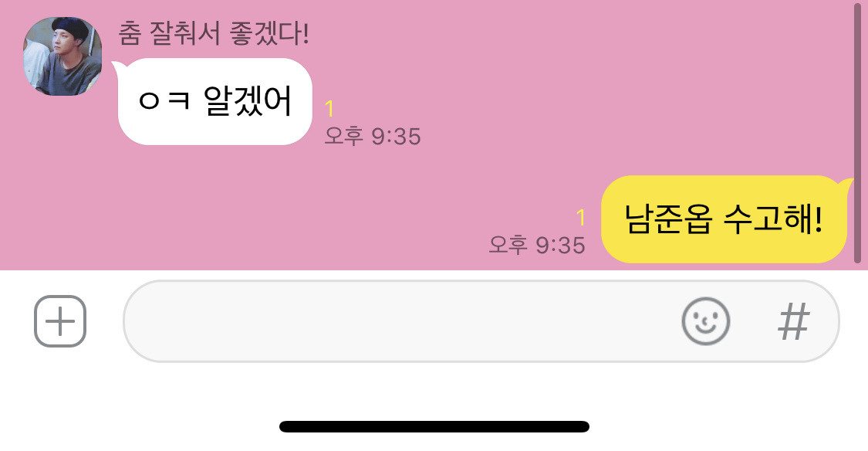This screenshot has width=868, height=451.
Task: Select the white bubble ㅇㅋ 알겠어
Action: 215,101
